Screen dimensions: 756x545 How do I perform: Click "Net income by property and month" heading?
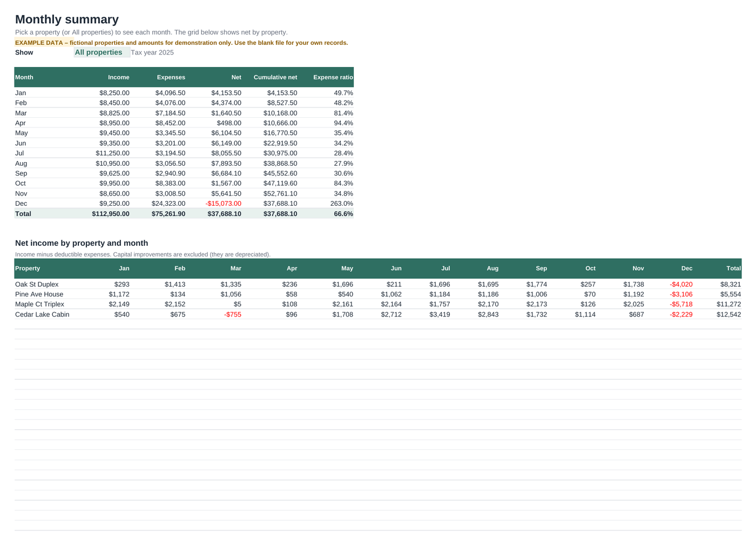pyautogui.click(x=82, y=243)
